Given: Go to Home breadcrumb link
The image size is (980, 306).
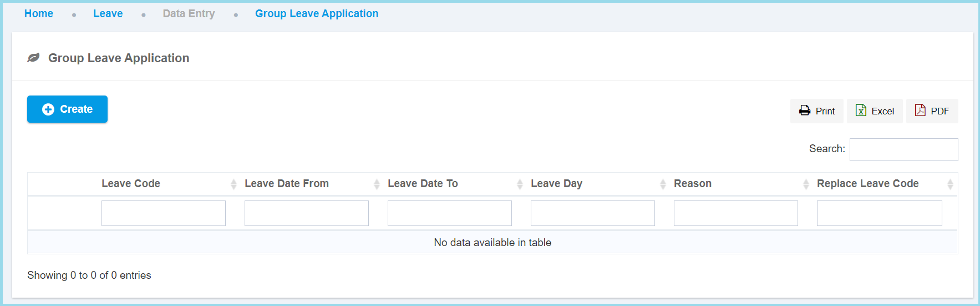Looking at the screenshot, I should coord(39,14).
